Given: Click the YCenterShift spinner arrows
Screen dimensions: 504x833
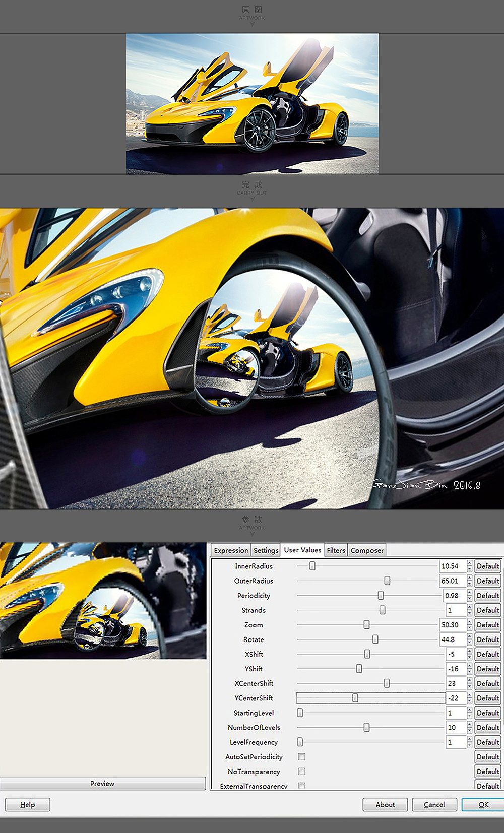Looking at the screenshot, I should click(470, 698).
